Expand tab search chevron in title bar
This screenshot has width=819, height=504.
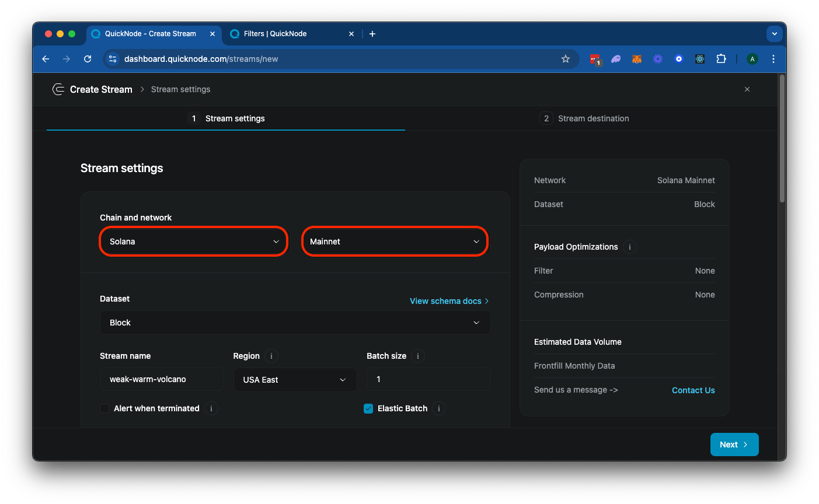click(775, 34)
